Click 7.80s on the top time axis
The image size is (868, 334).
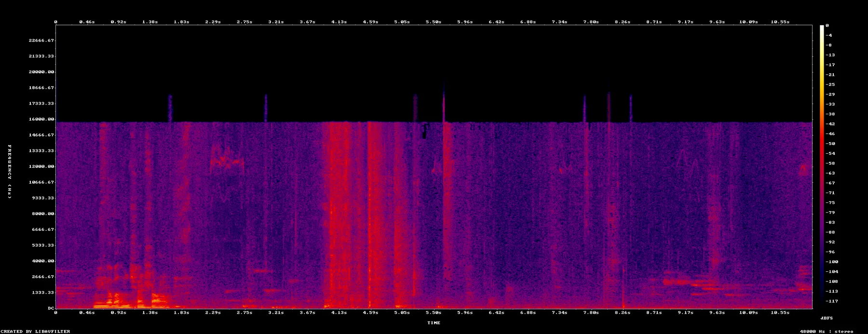pos(591,22)
